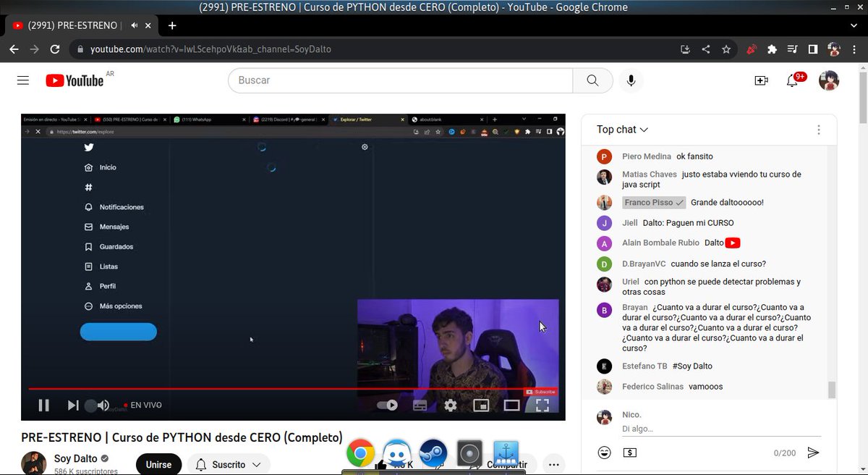Image resolution: width=868 pixels, height=475 pixels.
Task: Open Discord from the dock
Action: click(397, 453)
